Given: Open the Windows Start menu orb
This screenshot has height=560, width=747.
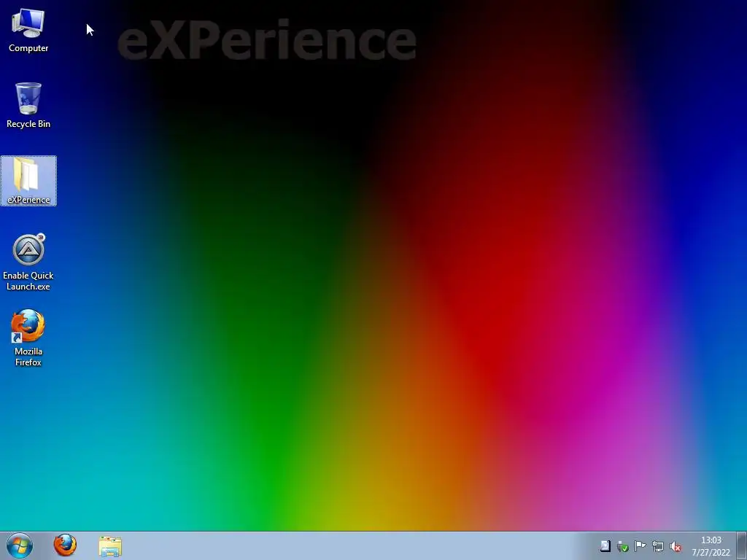Looking at the screenshot, I should click(20, 545).
